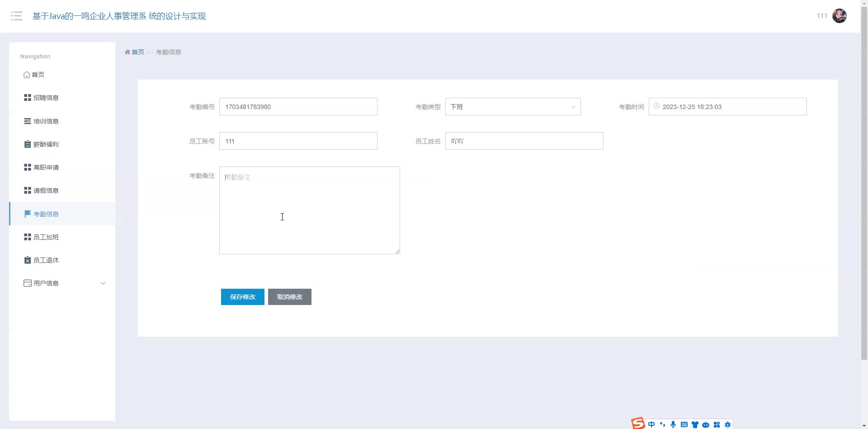Image resolution: width=868 pixels, height=429 pixels.
Task: Go to 首页 in the sidebar
Action: coord(62,75)
